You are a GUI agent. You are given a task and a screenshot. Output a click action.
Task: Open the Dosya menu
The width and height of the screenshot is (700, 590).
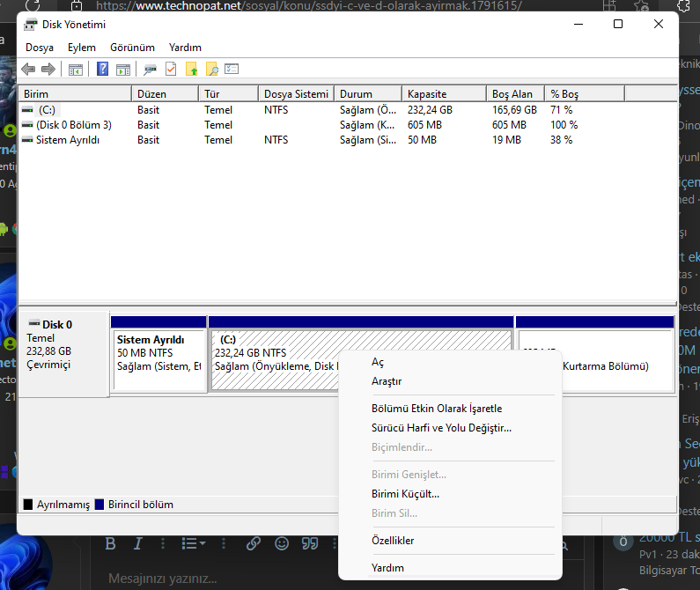pyautogui.click(x=40, y=48)
